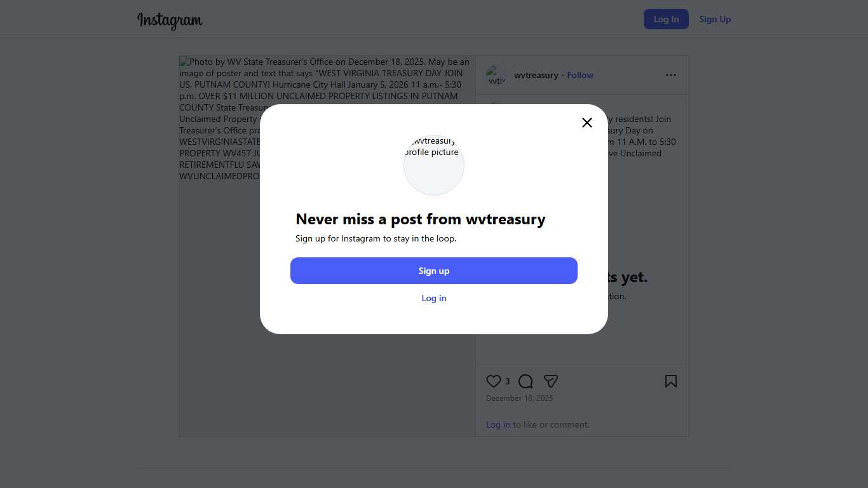This screenshot has width=868, height=488.
Task: Click the comment speech bubble icon
Action: [526, 381]
